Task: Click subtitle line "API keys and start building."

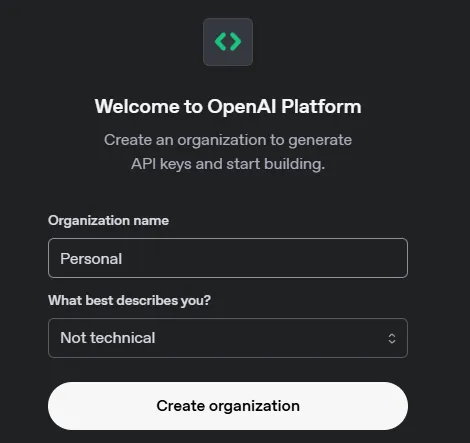Action: pyautogui.click(x=228, y=164)
